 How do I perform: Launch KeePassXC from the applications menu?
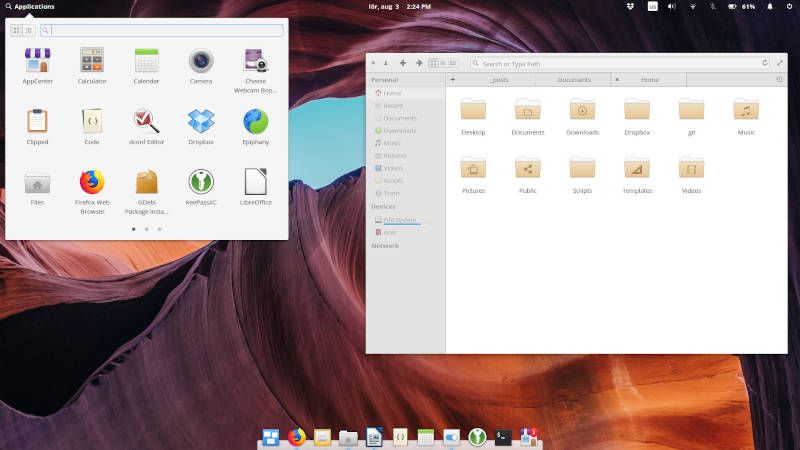click(x=201, y=187)
